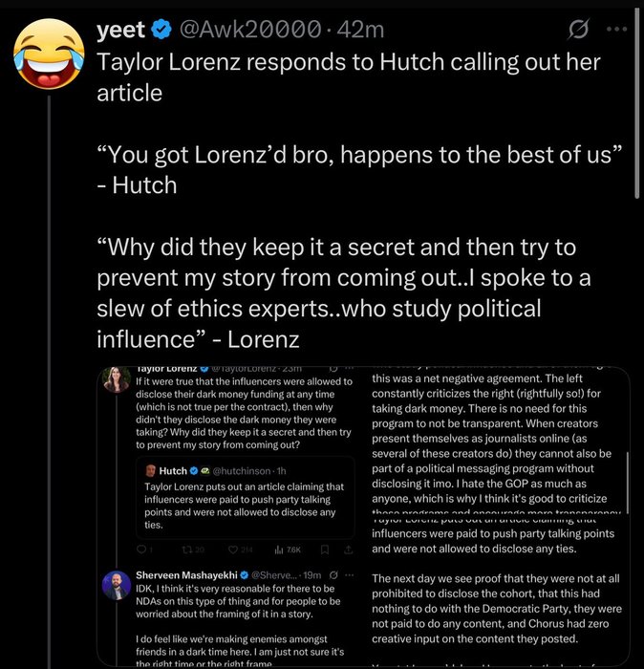Image resolution: width=644 pixels, height=669 pixels.
Task: Click the verified badge beside yeet
Action: [x=161, y=31]
